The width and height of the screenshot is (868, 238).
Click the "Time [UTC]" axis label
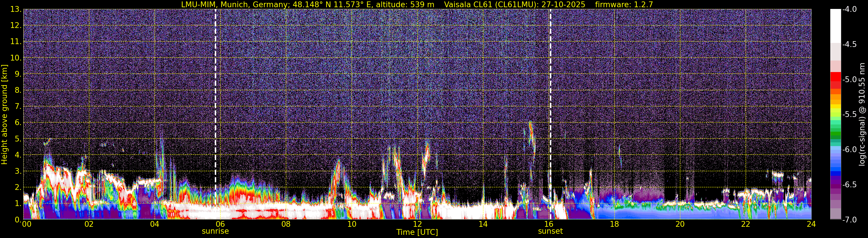(417, 232)
